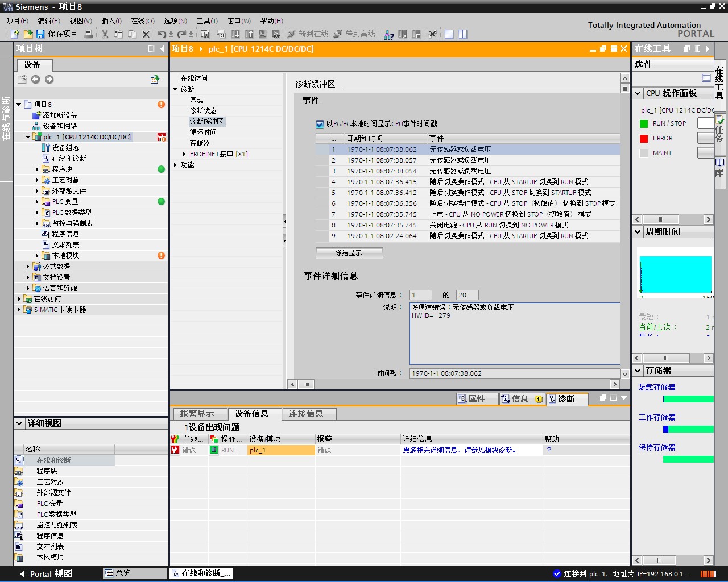Click the upload from device icon
728x582 pixels.
point(249,34)
